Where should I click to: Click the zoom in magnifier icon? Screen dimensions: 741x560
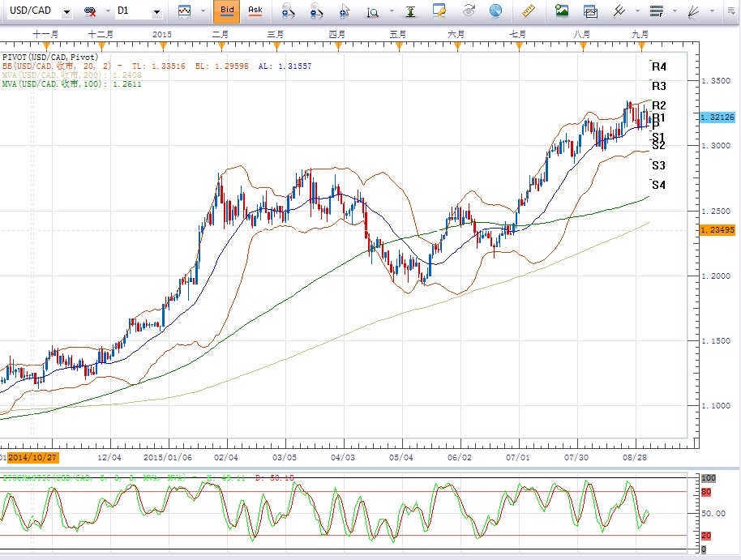(x=286, y=11)
